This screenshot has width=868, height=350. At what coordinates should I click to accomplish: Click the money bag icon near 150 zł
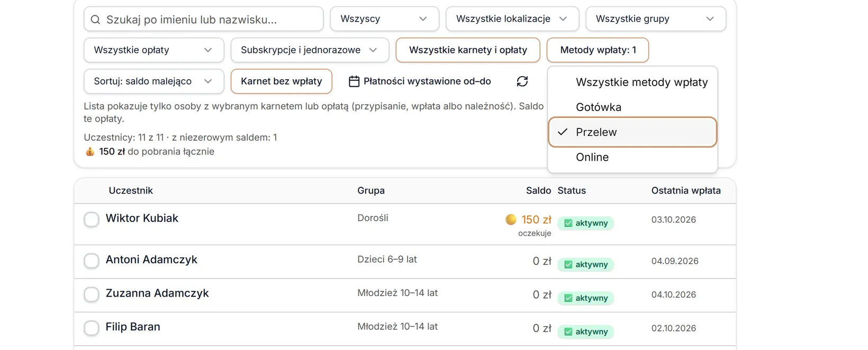click(90, 152)
